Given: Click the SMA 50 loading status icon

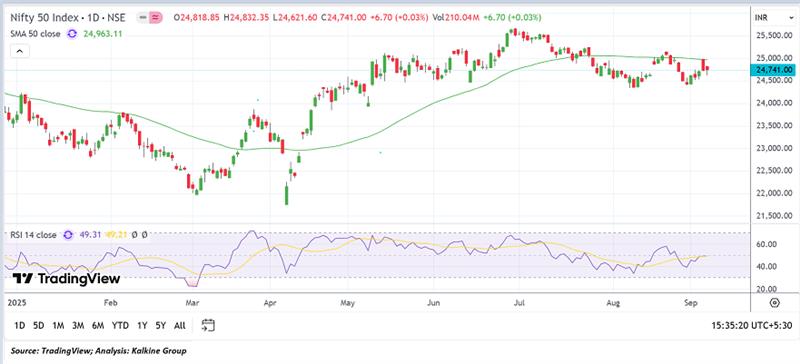Looking at the screenshot, I should coord(72,34).
